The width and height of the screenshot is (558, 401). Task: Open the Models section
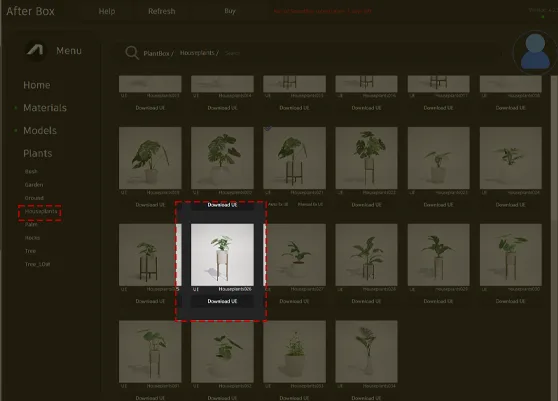tap(40, 131)
